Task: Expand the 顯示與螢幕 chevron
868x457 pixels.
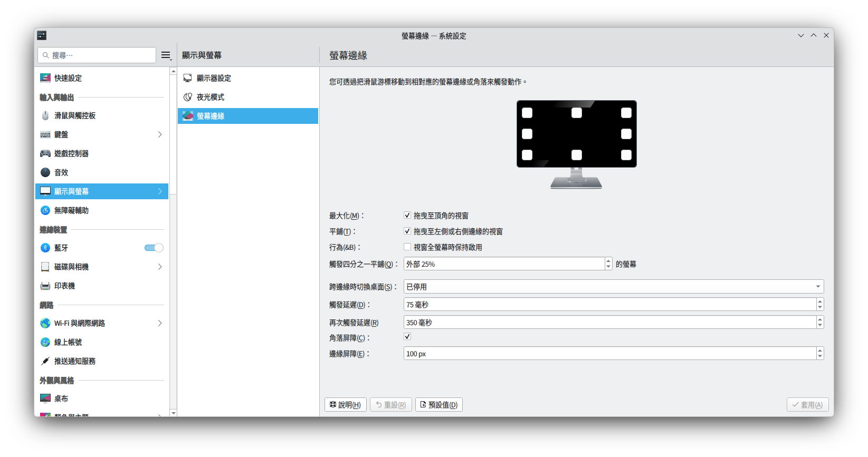Action: tap(160, 191)
